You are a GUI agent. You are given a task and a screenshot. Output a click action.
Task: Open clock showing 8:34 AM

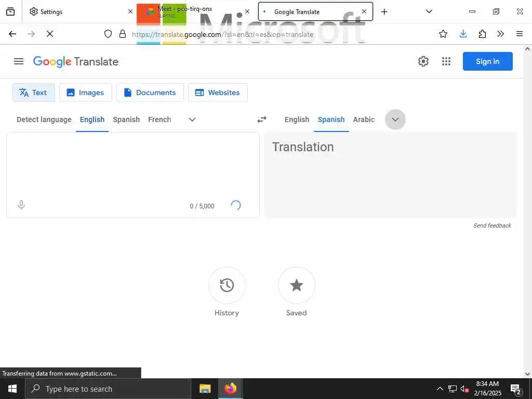coord(487,389)
